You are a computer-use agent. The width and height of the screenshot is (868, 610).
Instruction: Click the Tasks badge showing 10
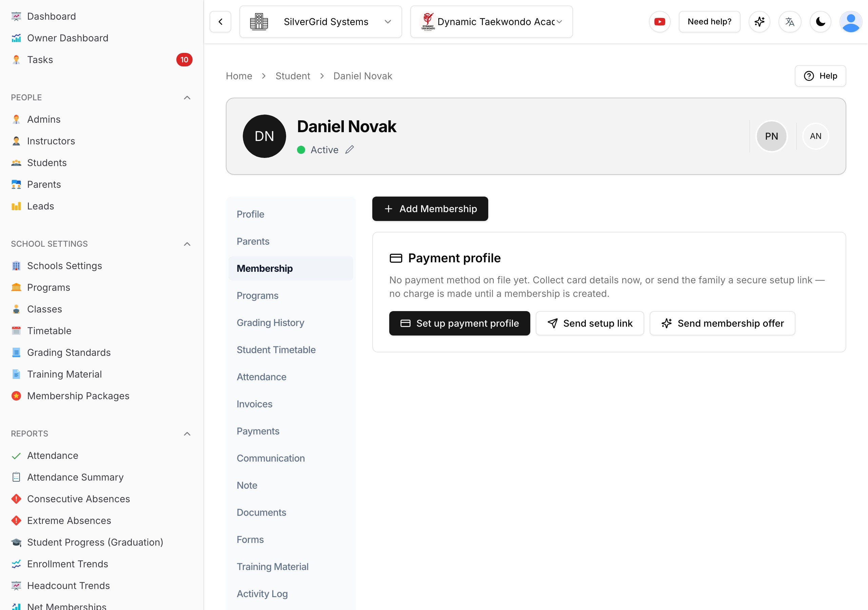[x=184, y=60]
